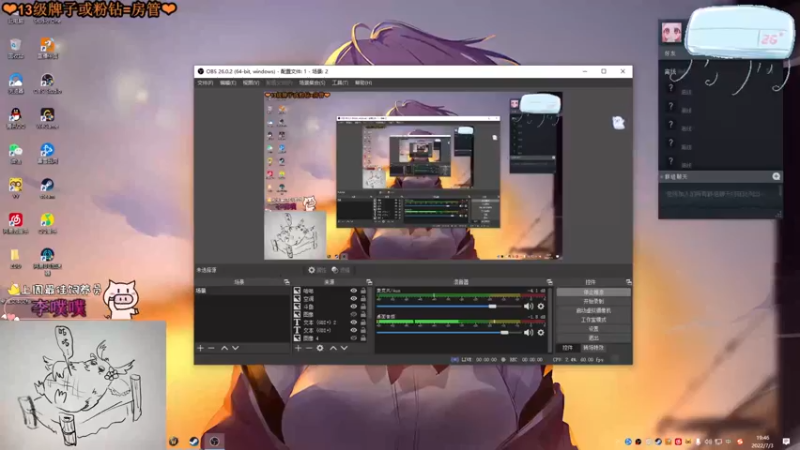Remove selected scene with minus icon
Image resolution: width=800 pixels, height=450 pixels.
(x=211, y=348)
